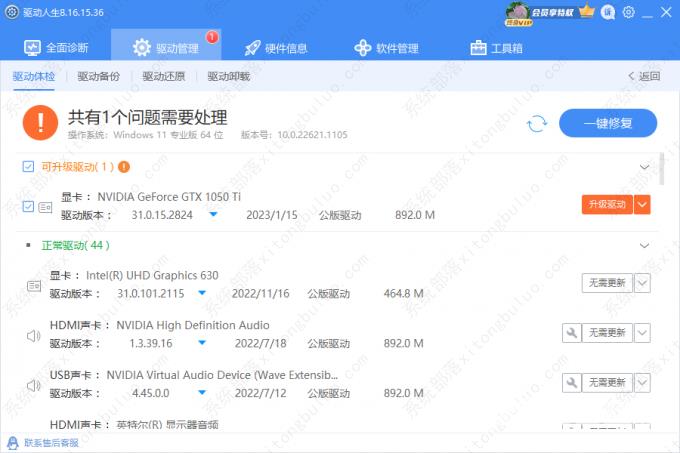Open version dropdown for 1.3.39.16
This screenshot has height=453, width=680.
tap(202, 343)
